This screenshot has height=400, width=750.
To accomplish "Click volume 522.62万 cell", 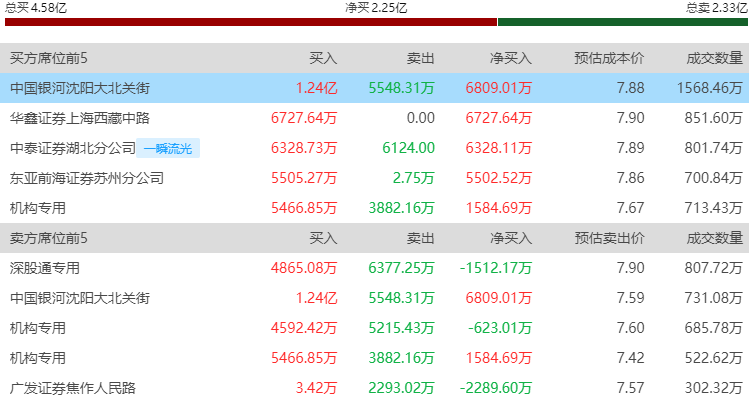I will [714, 358].
